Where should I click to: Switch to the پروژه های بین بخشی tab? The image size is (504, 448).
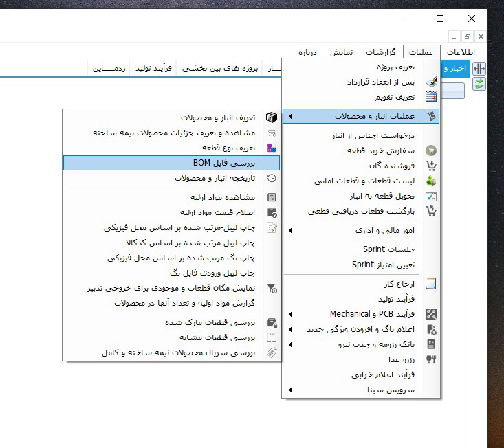click(x=220, y=69)
